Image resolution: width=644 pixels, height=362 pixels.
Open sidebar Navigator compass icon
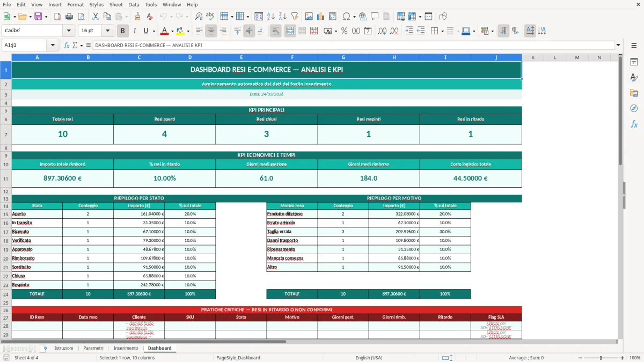click(x=634, y=108)
